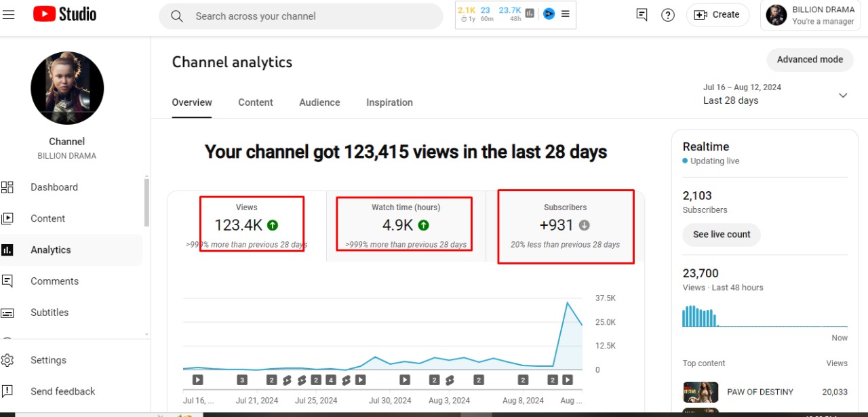
Task: Open Subtitles from the left sidebar
Action: (50, 313)
